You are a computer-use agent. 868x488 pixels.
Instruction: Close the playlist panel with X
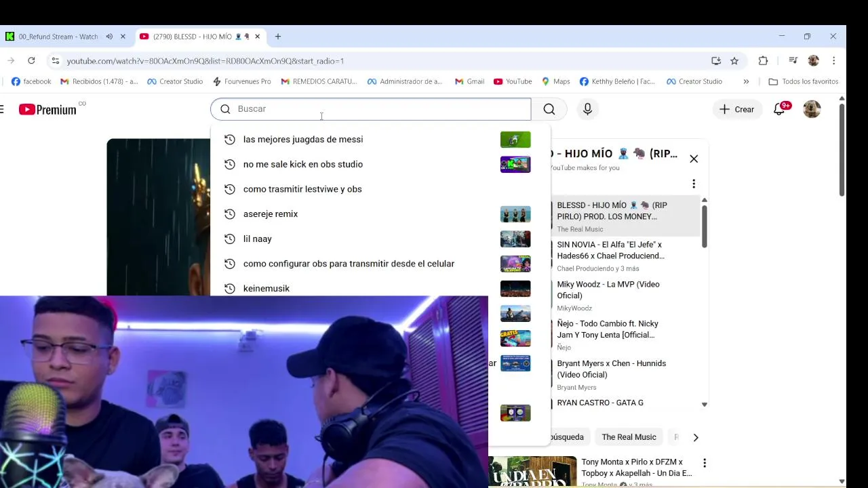(694, 159)
